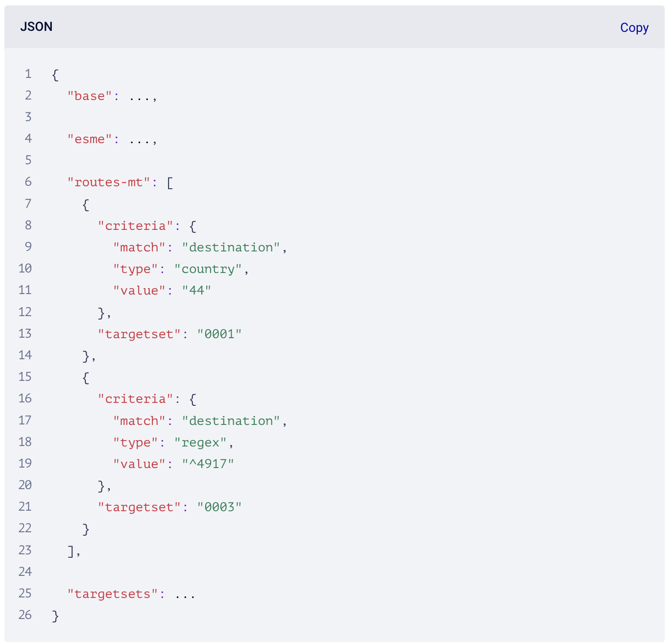Click the "0003" targetset value
Viewport: 672px width, 644px height.
tap(219, 507)
